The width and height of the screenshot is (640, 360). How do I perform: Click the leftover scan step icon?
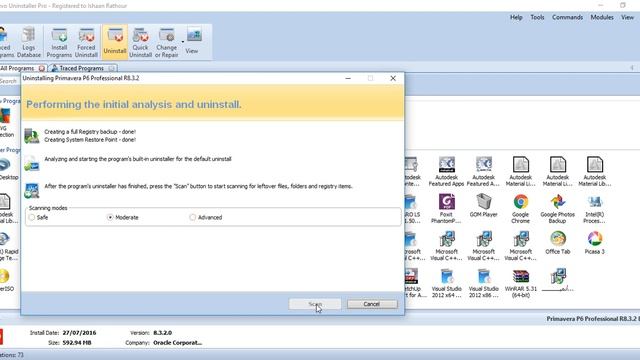click(31, 191)
